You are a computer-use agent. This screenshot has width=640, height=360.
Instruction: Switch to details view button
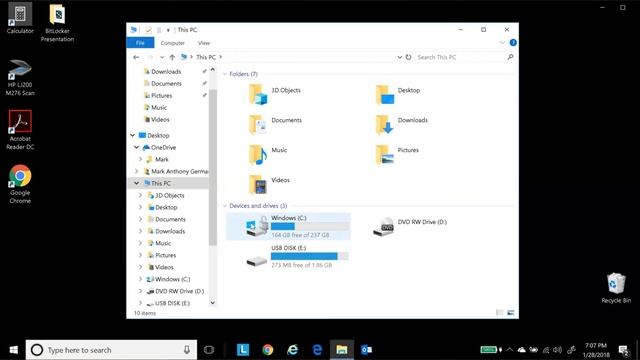click(x=500, y=313)
